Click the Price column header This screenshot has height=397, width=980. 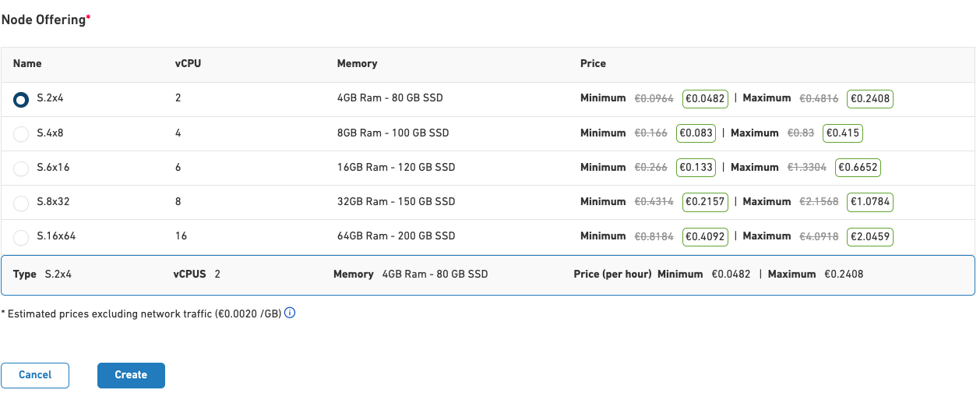click(593, 64)
